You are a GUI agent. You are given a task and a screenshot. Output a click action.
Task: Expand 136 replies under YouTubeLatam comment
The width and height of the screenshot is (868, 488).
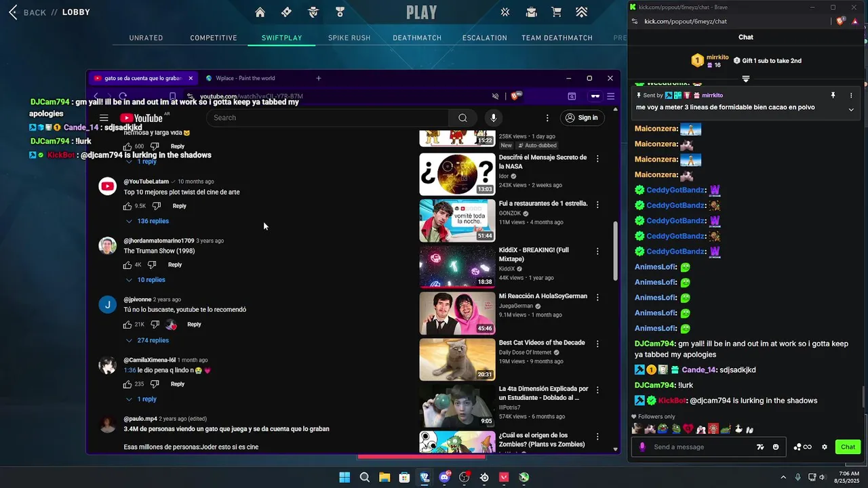[x=147, y=222]
